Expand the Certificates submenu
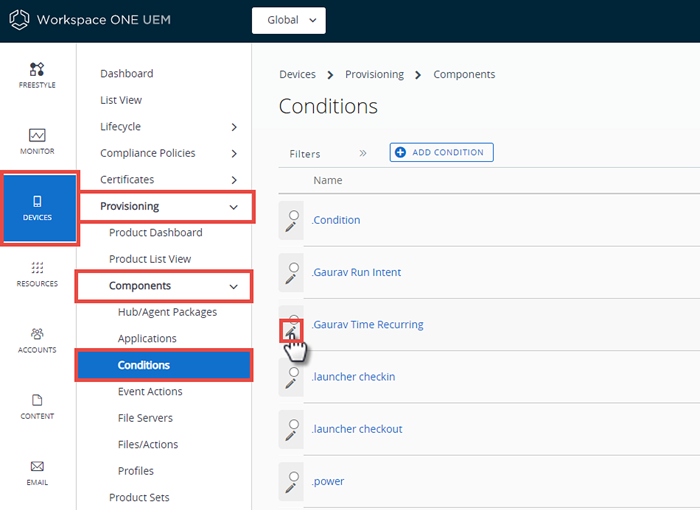Viewport: 700px width, 510px height. click(x=234, y=180)
